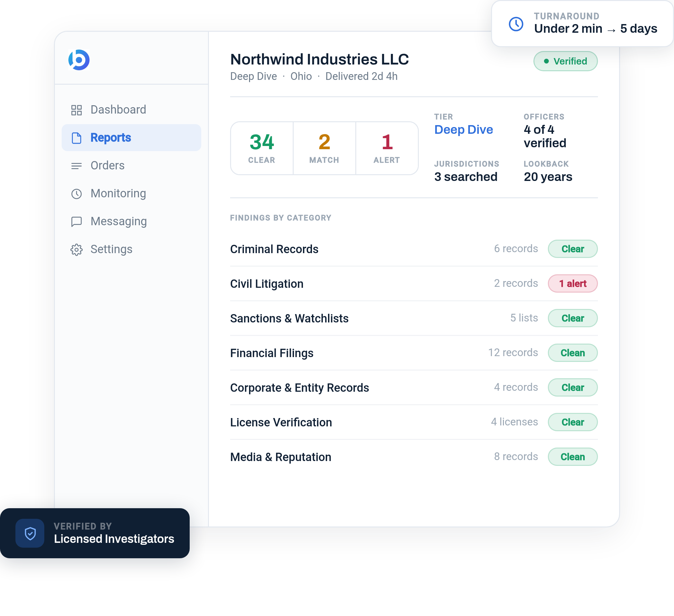Click Clear badge for Sanctions & Watchlists

[x=572, y=318]
